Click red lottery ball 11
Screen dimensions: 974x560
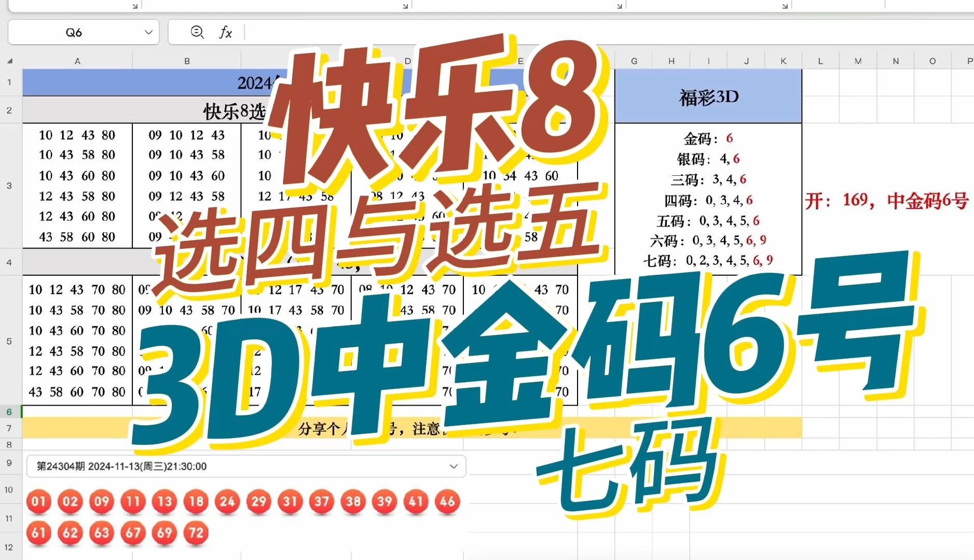pos(133,501)
